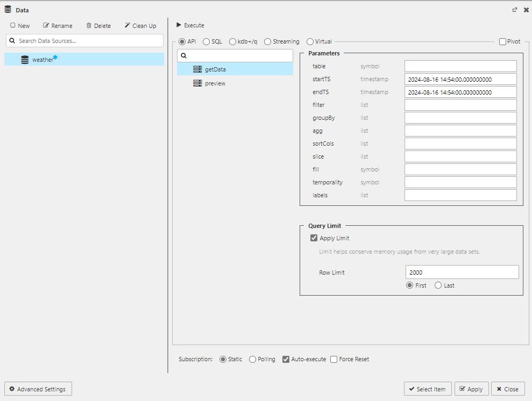Enable the Force Reset option
Viewport: 532px width, 401px height.
click(334, 359)
